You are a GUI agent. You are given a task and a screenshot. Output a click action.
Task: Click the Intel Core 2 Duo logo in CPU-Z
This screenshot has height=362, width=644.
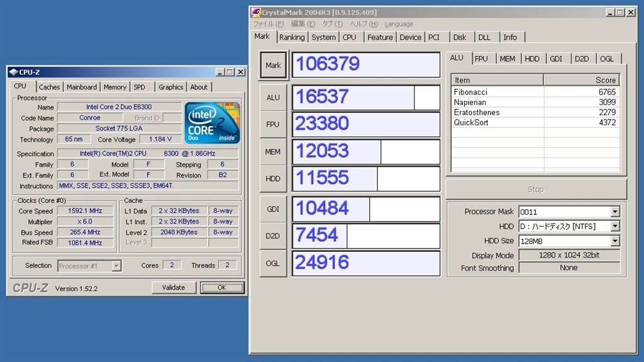click(213, 123)
